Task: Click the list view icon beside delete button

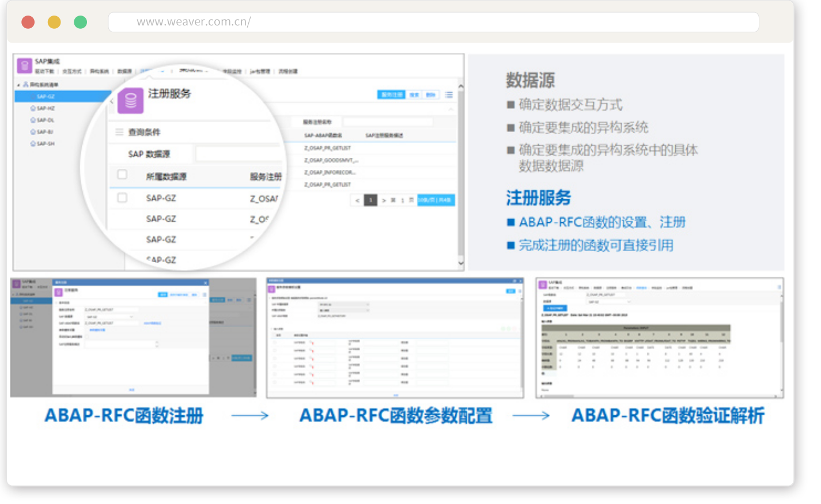Action: [449, 94]
